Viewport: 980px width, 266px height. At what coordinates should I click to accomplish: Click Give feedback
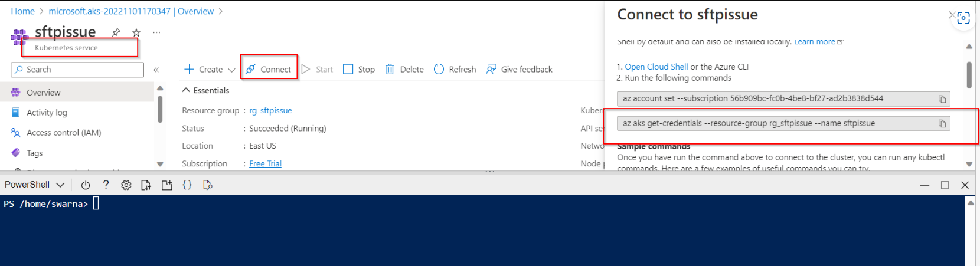(x=519, y=69)
